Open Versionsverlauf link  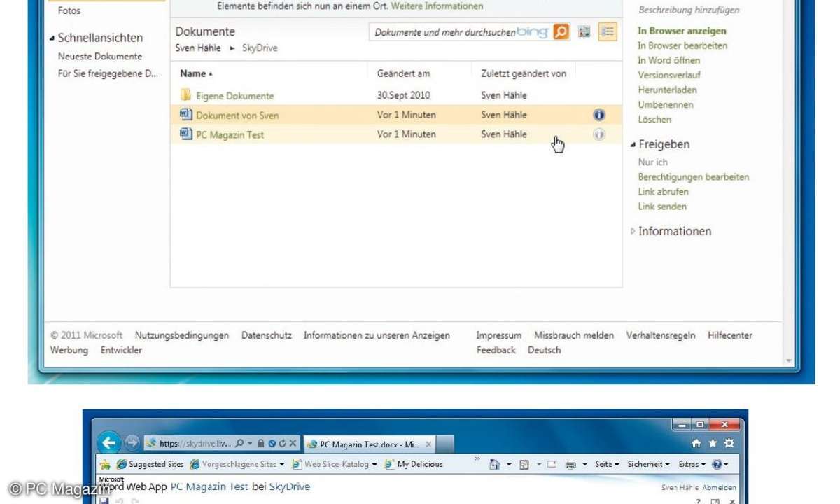[x=668, y=75]
